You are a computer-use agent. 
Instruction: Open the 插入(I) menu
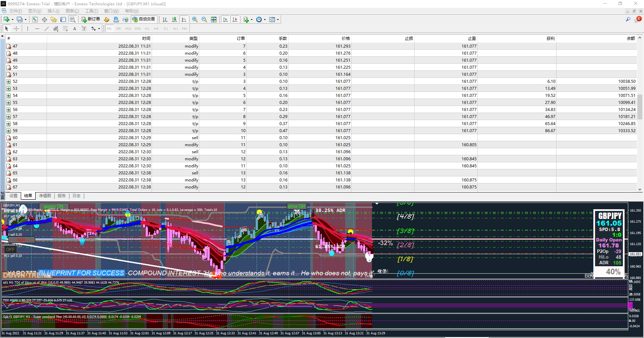click(x=53, y=11)
